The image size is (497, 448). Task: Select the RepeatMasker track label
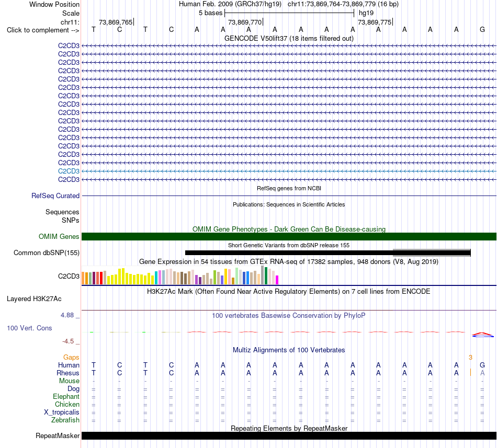(58, 435)
